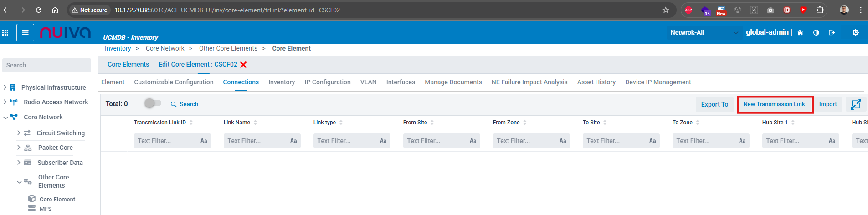Click the New Transmission Link button

(774, 104)
